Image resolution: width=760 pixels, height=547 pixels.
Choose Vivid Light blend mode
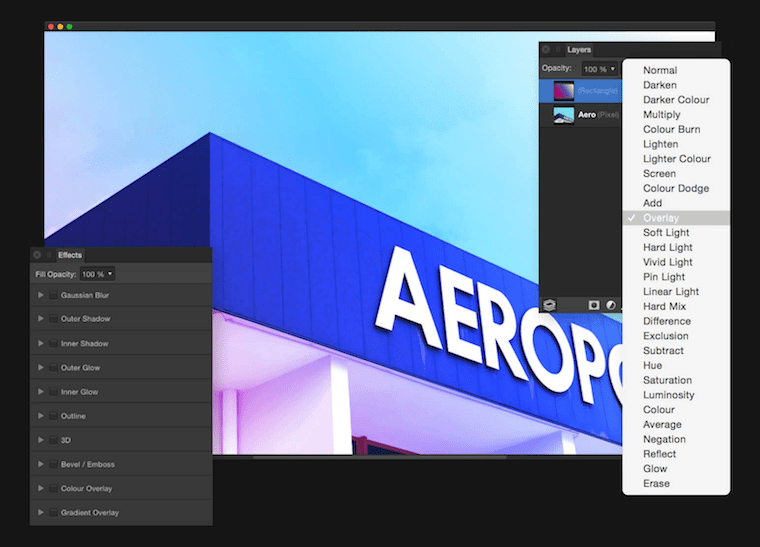click(676, 262)
